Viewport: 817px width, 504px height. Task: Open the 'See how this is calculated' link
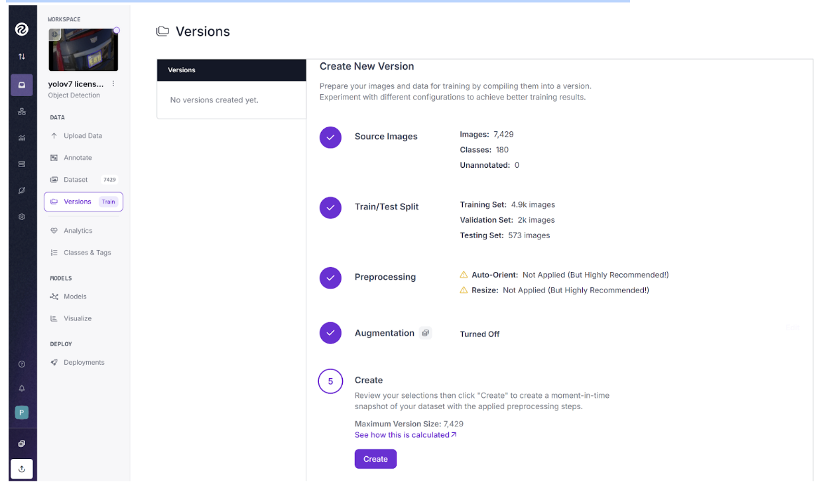(x=406, y=435)
